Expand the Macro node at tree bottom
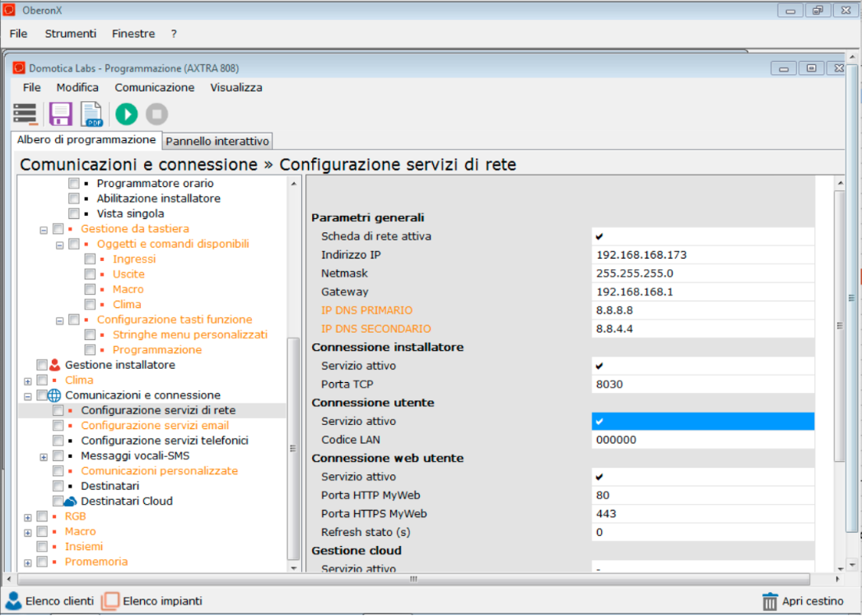 click(27, 532)
